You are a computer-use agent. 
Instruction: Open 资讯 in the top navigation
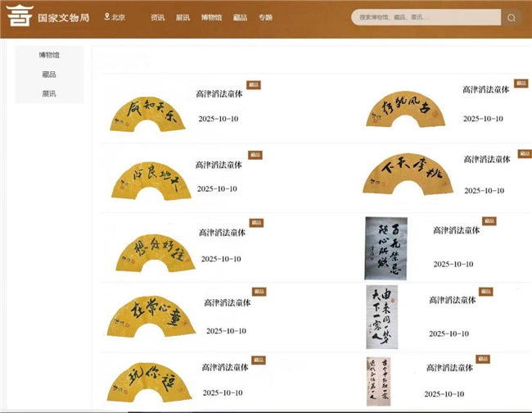[158, 17]
